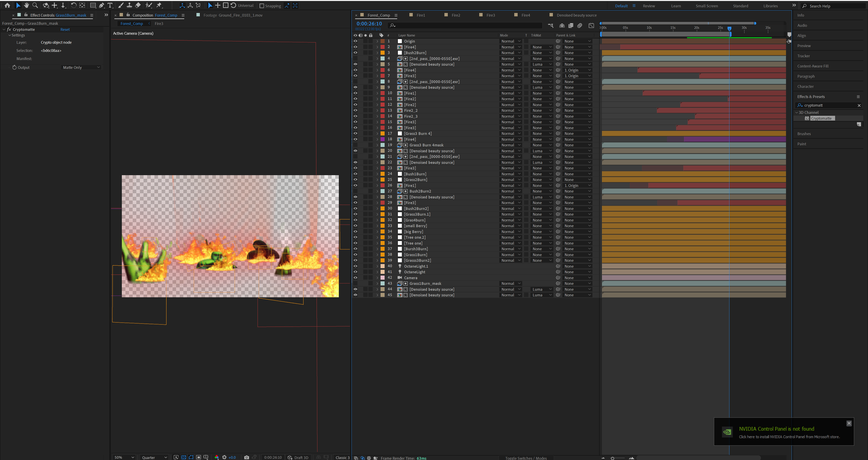Enable the Snapping checkbox
868x460 pixels.
point(262,6)
